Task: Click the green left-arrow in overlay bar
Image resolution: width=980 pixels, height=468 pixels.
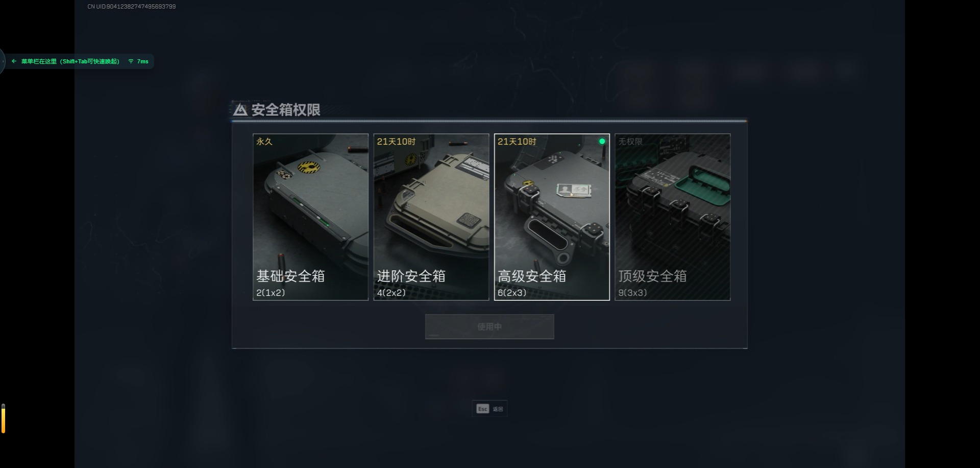Action: point(14,61)
